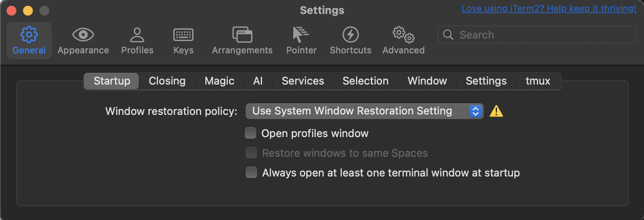The image size is (644, 220).
Task: Switch to the Magic tab
Action: tap(219, 81)
